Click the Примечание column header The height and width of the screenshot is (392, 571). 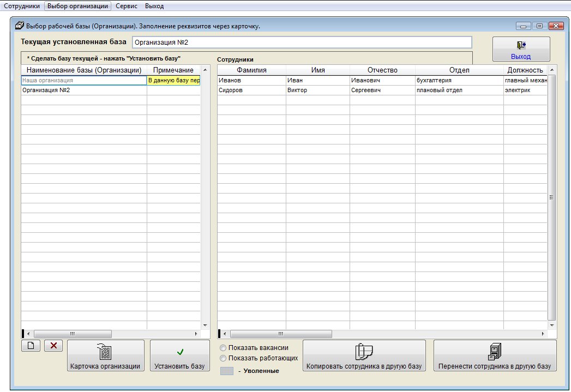click(x=174, y=70)
